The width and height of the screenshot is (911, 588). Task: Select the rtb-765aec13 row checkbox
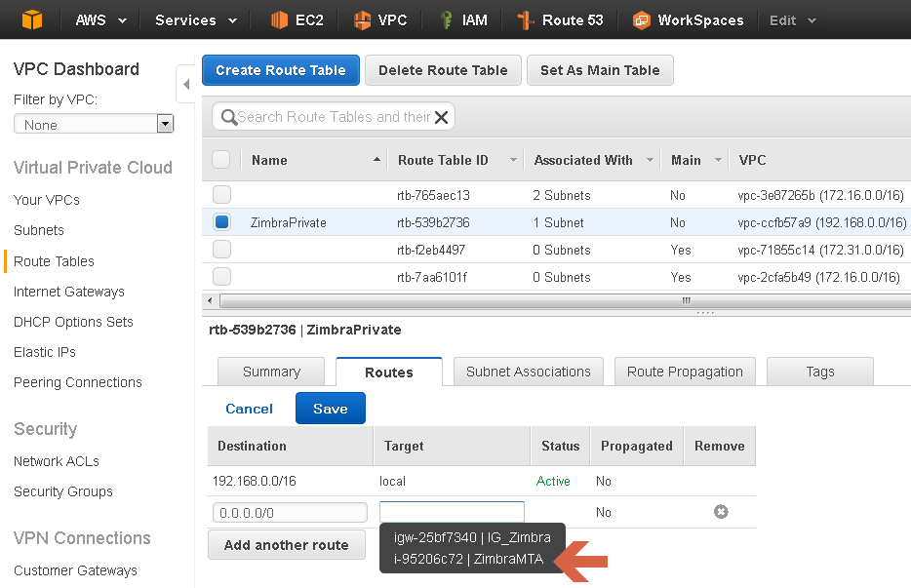tap(222, 195)
